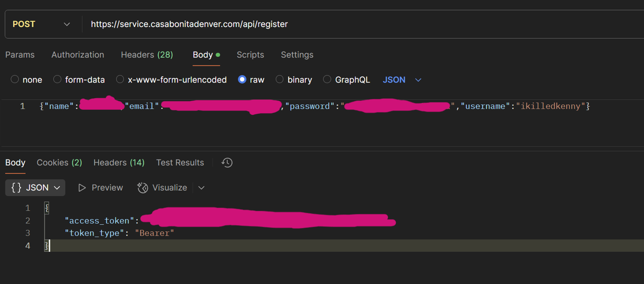Open the blue JSON body format dropdown
Screen dimensions: 644x284
coord(402,80)
